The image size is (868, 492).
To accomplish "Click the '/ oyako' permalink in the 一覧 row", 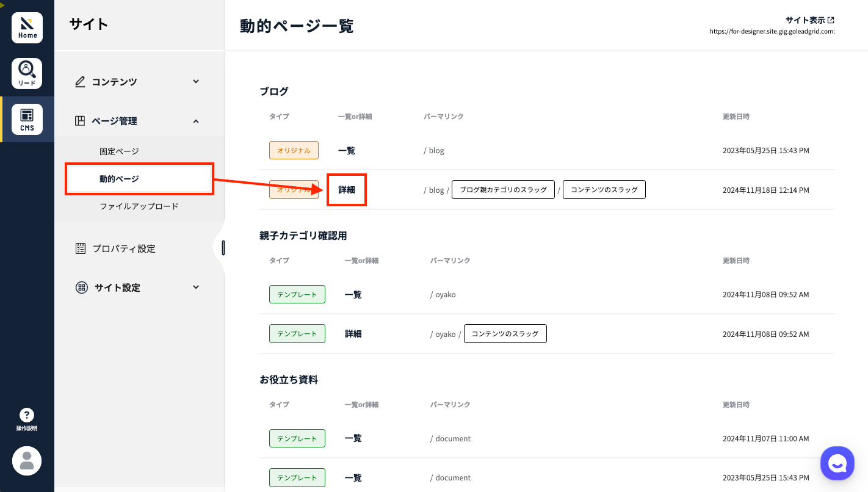I will [443, 294].
